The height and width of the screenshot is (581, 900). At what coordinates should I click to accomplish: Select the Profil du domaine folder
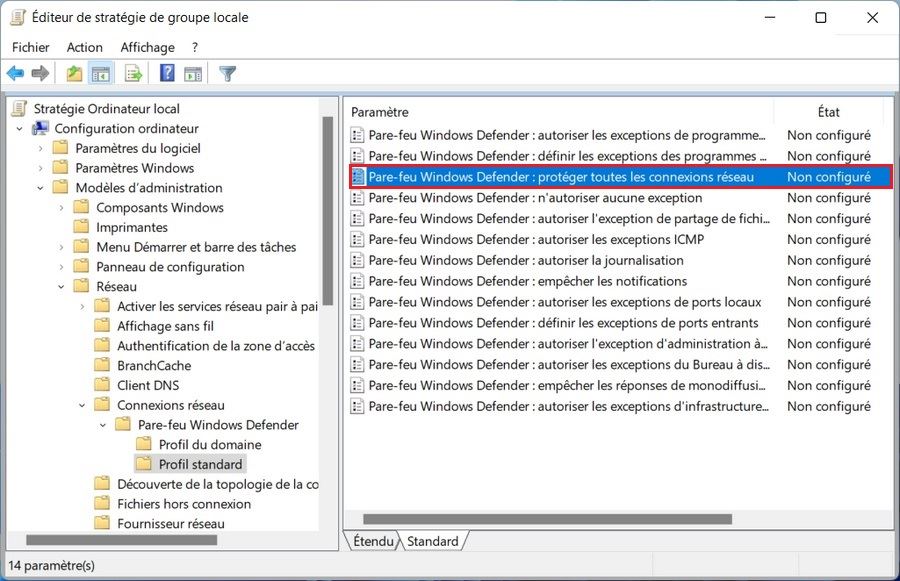209,444
